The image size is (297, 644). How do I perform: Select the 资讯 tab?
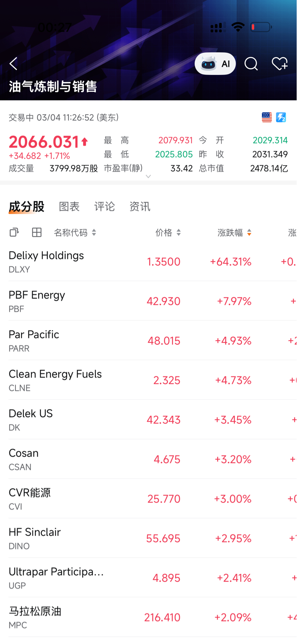click(x=140, y=207)
